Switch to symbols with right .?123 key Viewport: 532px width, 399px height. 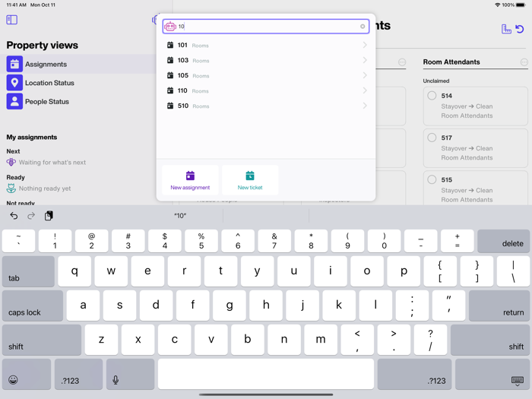click(x=414, y=374)
